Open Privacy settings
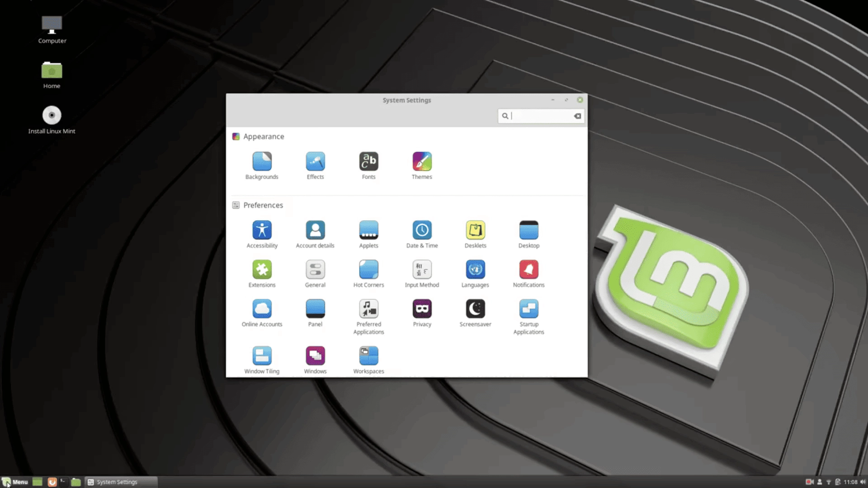The width and height of the screenshot is (868, 488). click(422, 313)
